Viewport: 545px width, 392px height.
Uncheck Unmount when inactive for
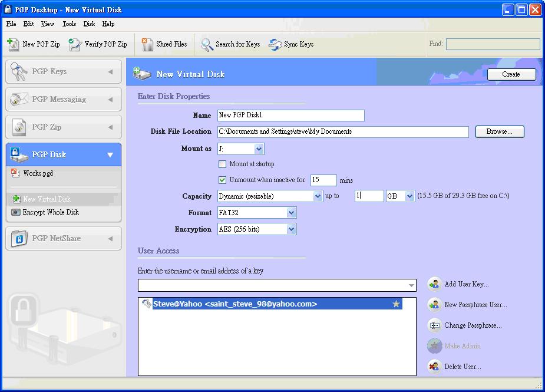coord(223,180)
